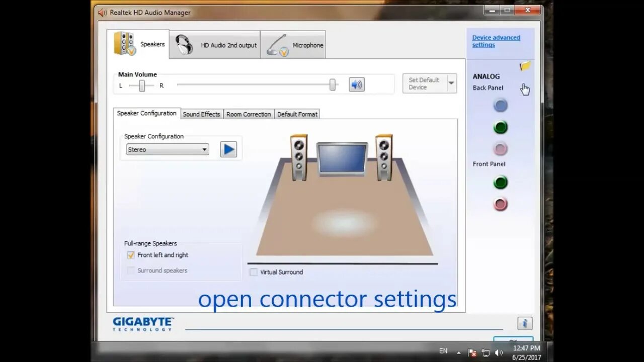Click the green front panel jack
Viewport: 644px width, 362px height.
500,182
